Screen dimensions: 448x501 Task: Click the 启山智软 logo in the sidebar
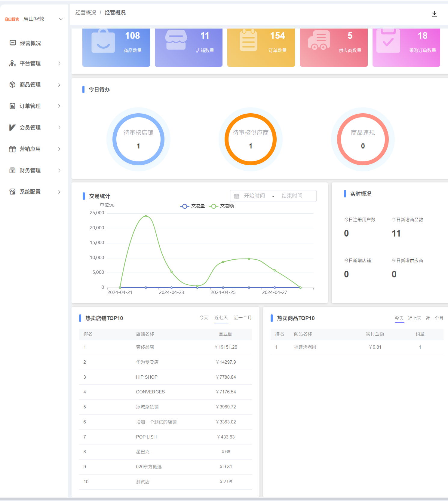pyautogui.click(x=12, y=19)
